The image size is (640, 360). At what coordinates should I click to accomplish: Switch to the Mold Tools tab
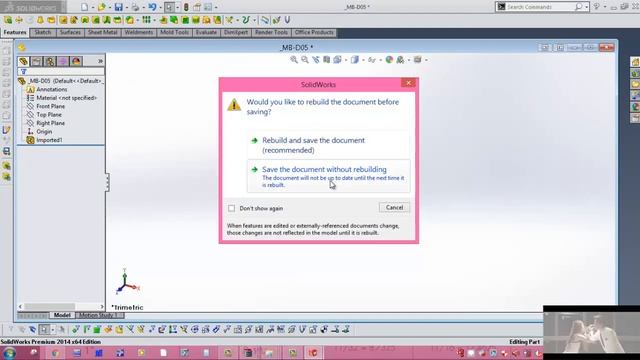point(174,32)
